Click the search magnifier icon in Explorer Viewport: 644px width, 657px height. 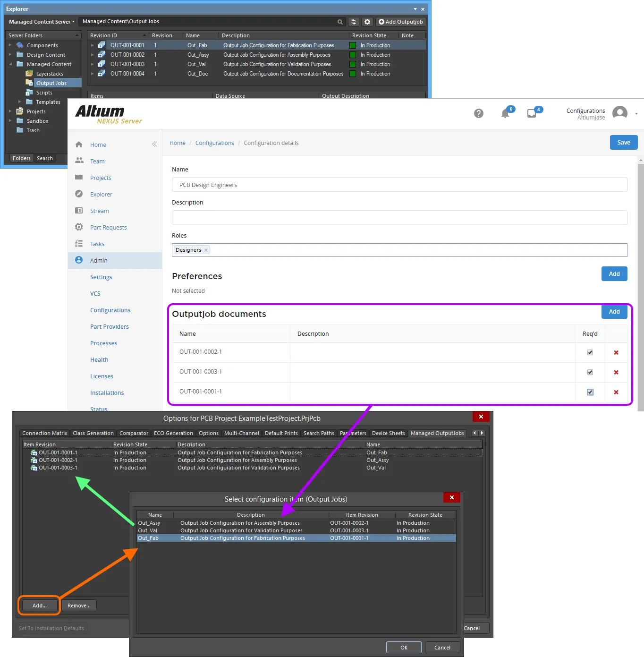coord(340,22)
